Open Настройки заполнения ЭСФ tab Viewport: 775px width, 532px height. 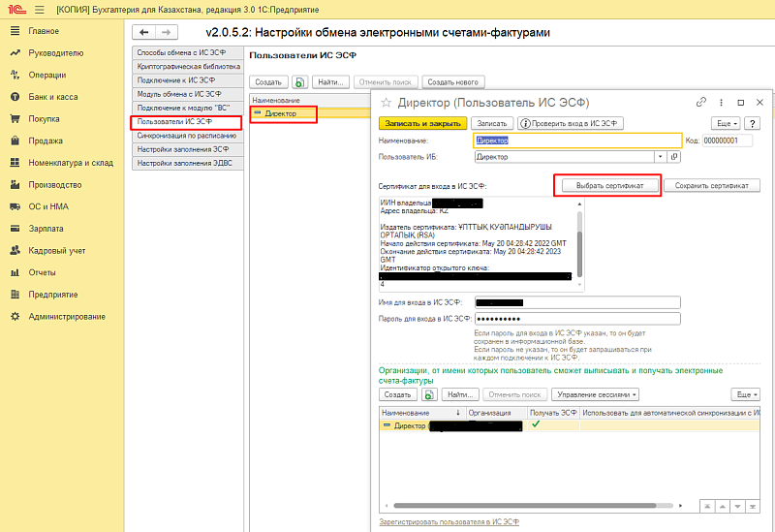(x=183, y=149)
